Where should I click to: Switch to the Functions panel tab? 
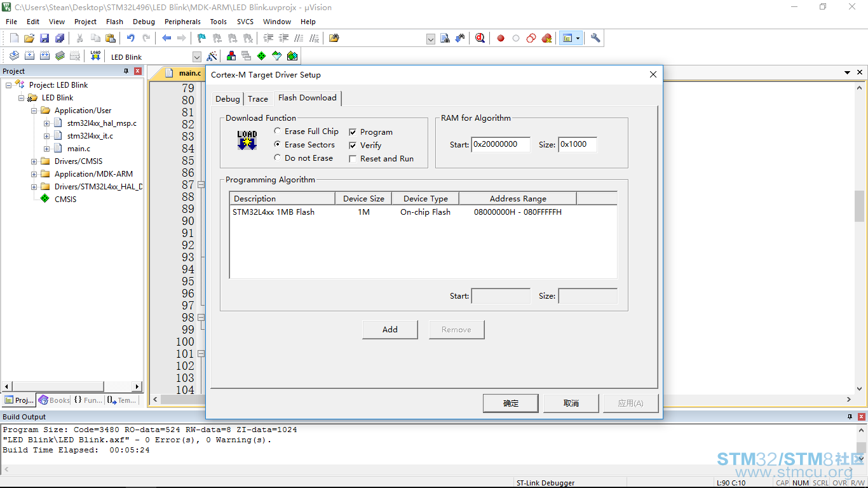(88, 400)
